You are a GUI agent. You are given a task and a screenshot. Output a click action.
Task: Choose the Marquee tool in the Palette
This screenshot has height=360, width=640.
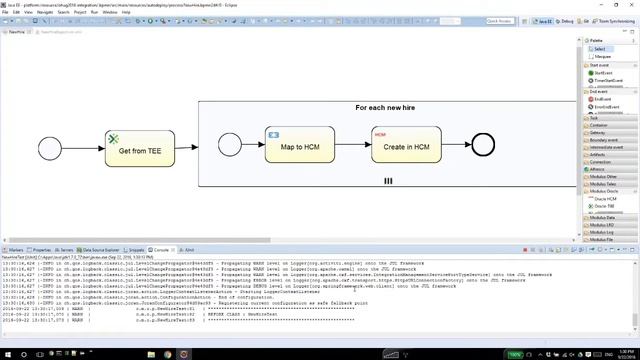(x=600, y=57)
